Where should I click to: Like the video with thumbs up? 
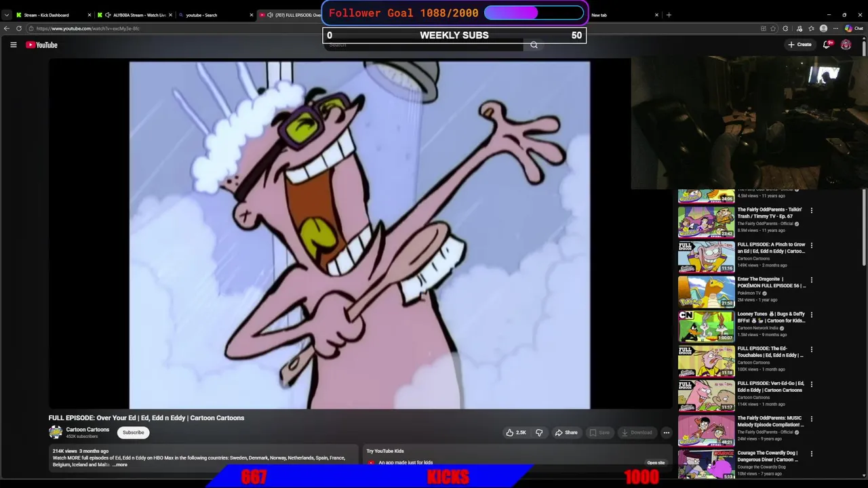pyautogui.click(x=516, y=432)
